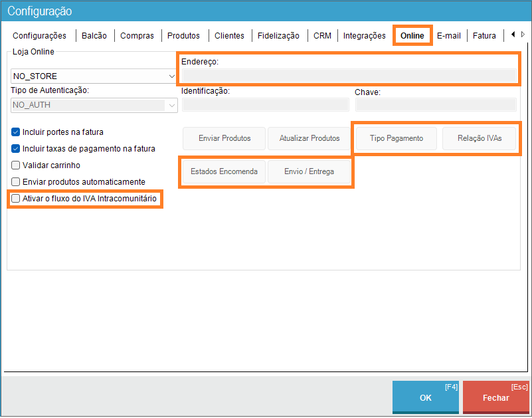Switch to the Configurações tab
The image size is (532, 418).
(x=40, y=36)
